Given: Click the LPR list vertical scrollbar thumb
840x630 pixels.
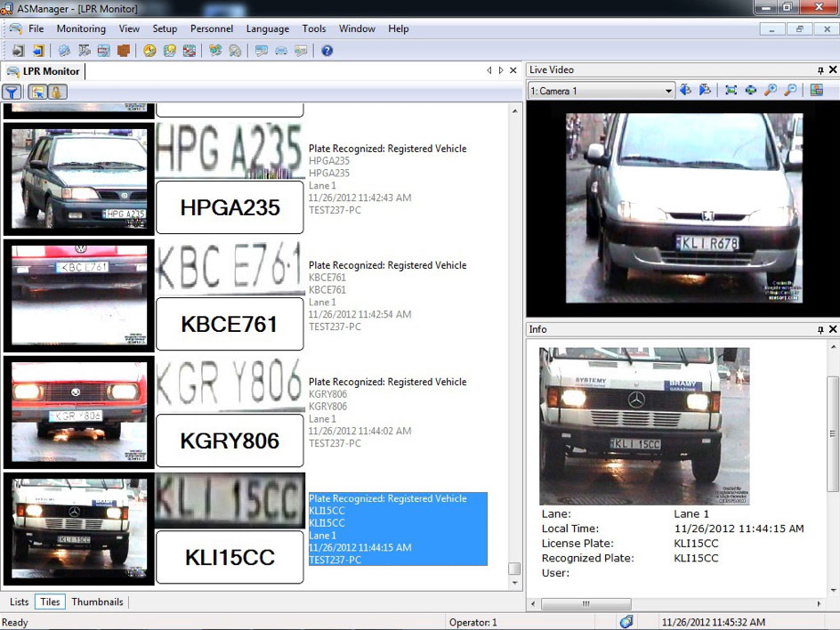Looking at the screenshot, I should pos(514,569).
